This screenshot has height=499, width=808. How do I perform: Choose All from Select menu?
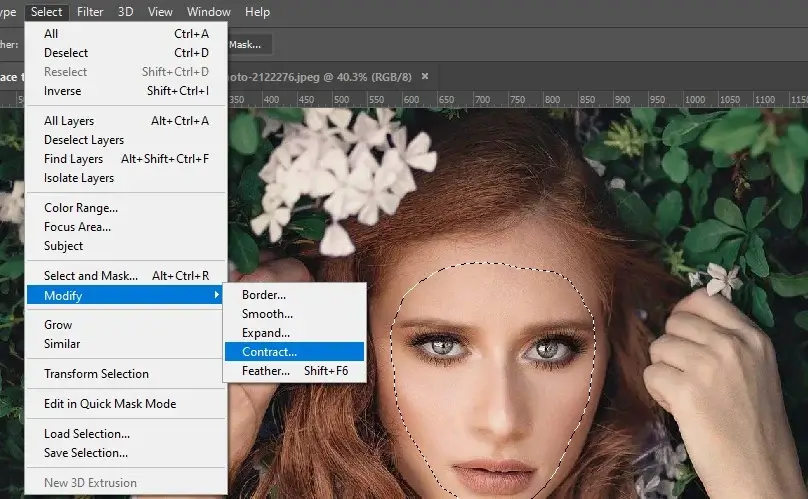click(126, 34)
